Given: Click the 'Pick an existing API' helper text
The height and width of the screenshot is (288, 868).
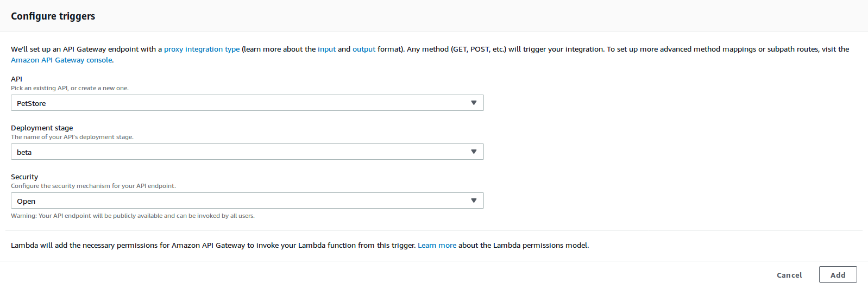Looking at the screenshot, I should [x=70, y=88].
